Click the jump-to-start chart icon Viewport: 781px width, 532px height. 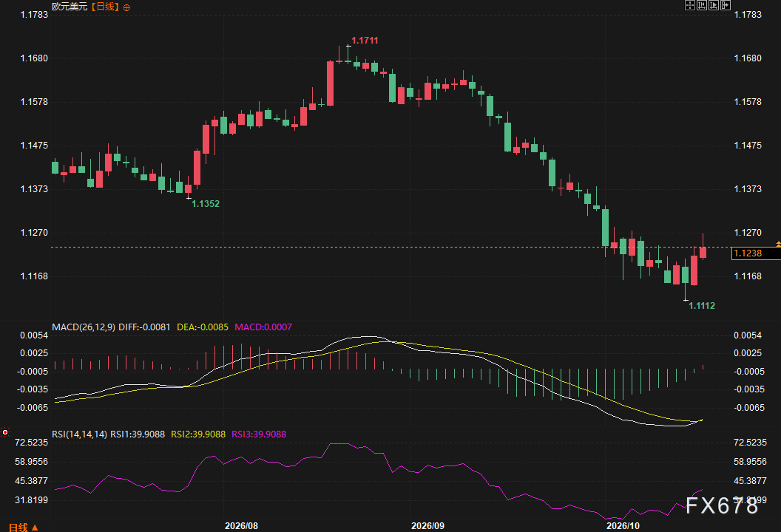click(702, 5)
